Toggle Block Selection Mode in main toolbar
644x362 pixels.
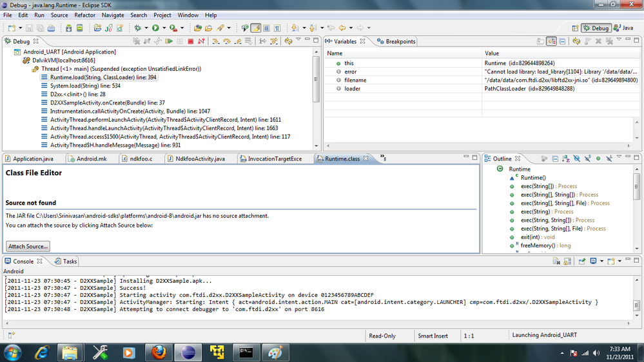coord(266,28)
